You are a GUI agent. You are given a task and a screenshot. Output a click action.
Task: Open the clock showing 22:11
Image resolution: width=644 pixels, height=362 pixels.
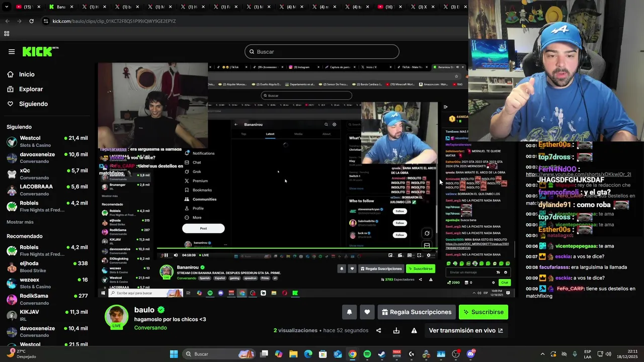628,354
